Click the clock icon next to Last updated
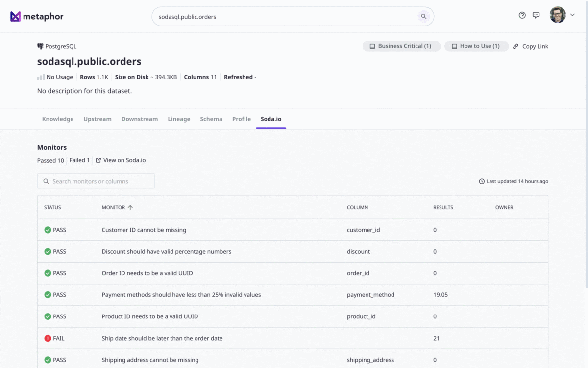Viewport: 588px width, 368px height. tap(482, 181)
